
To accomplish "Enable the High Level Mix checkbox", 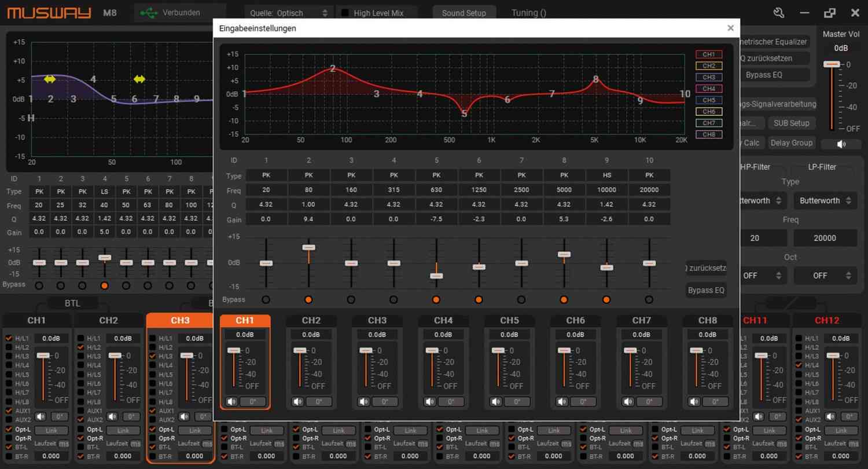I will point(345,13).
